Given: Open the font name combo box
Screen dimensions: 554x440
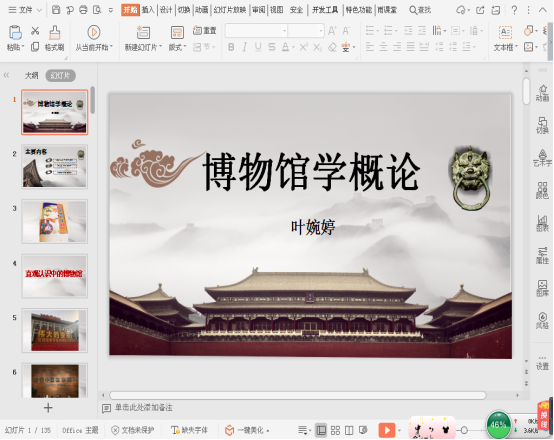Looking at the screenshot, I should [256, 31].
